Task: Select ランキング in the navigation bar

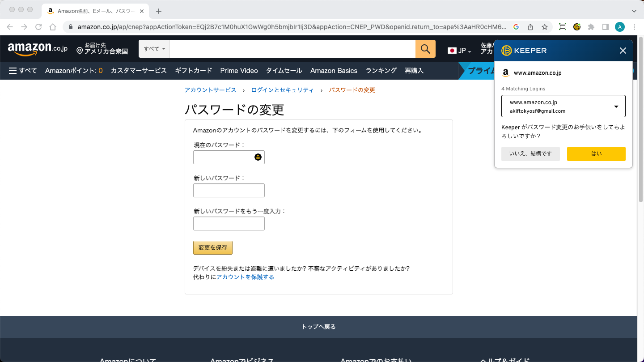Action: [381, 71]
